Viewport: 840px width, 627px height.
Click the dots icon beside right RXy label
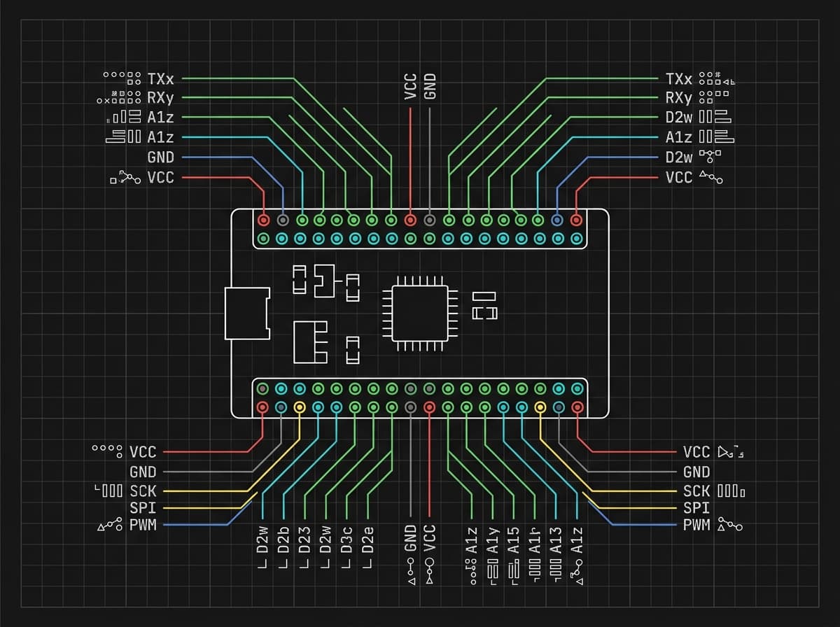pos(715,97)
